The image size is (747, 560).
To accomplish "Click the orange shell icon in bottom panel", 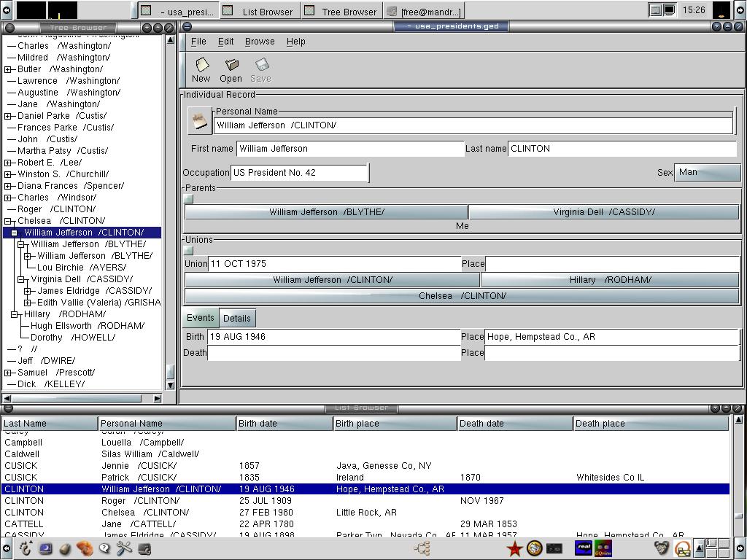I will click(x=85, y=548).
